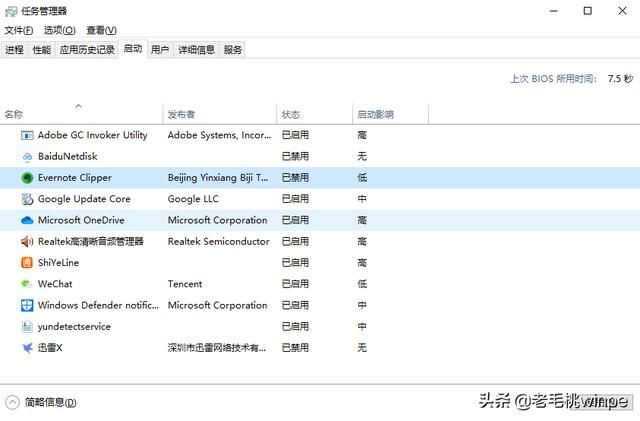Click the Windows Defender shield icon
Image resolution: width=640 pixels, height=421 pixels.
27,305
